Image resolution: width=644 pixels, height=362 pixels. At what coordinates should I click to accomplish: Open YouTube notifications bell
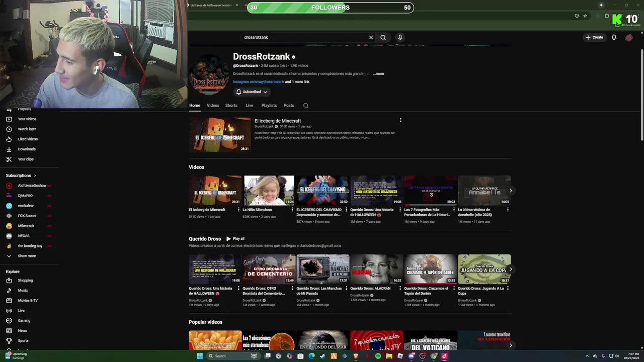[614, 37]
